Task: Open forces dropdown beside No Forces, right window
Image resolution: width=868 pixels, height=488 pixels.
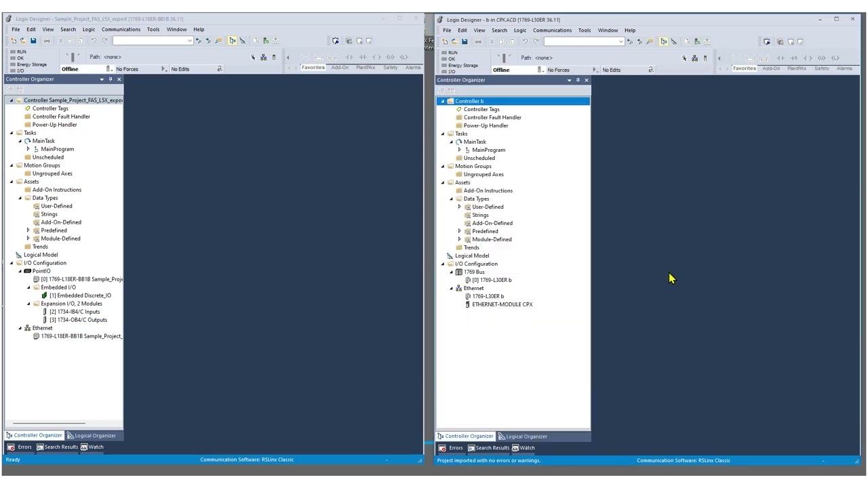Action: 595,70
